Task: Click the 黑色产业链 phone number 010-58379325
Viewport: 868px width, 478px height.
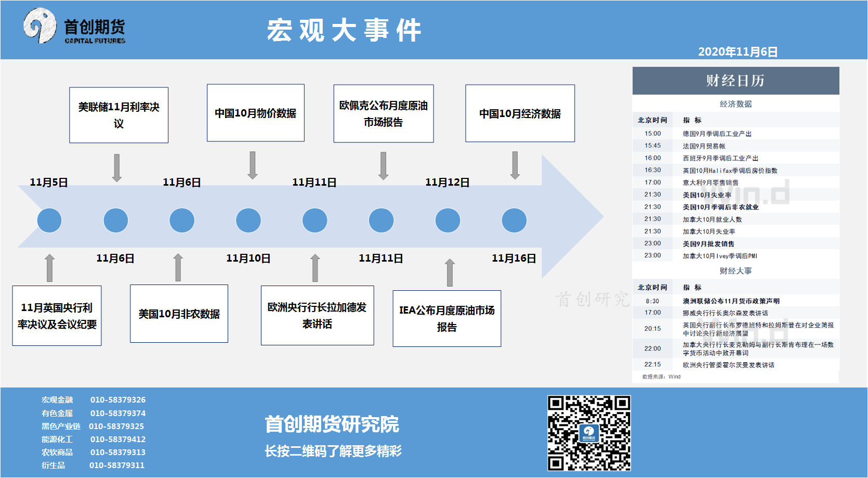Action: pos(116,426)
